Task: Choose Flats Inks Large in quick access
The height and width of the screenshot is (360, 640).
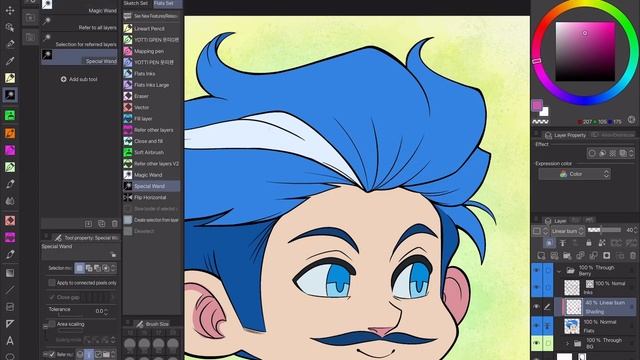Action: click(x=151, y=85)
